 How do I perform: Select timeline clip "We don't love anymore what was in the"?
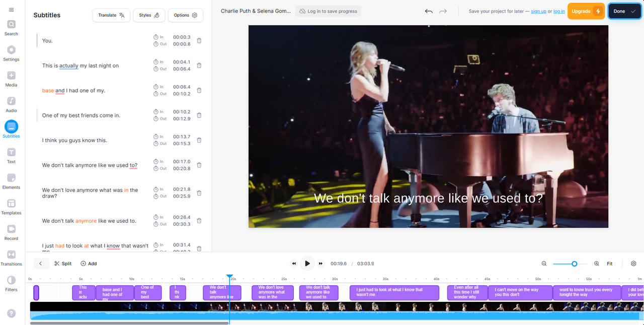tap(272, 293)
